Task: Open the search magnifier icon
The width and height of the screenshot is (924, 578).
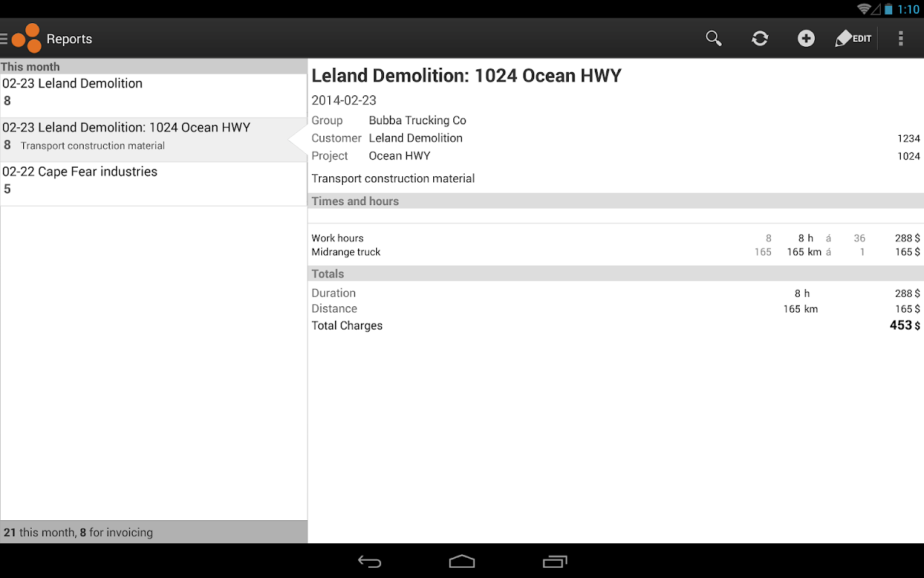Action: (714, 38)
